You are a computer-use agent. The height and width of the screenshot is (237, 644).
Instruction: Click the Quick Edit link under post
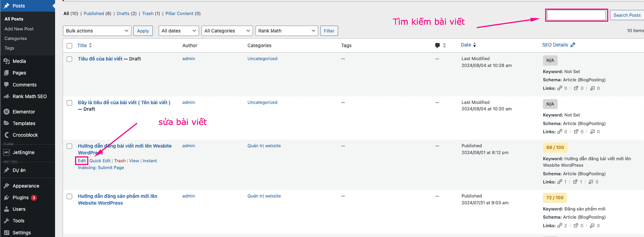tap(100, 161)
